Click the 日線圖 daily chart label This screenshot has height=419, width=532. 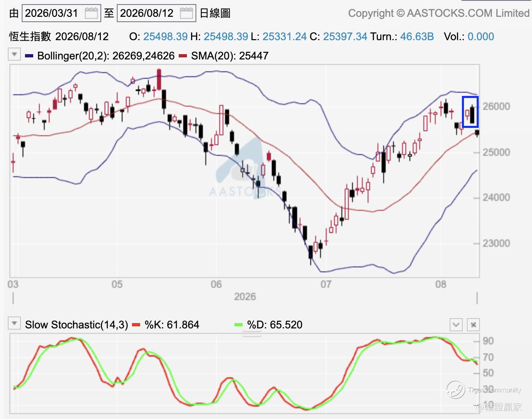pos(215,13)
